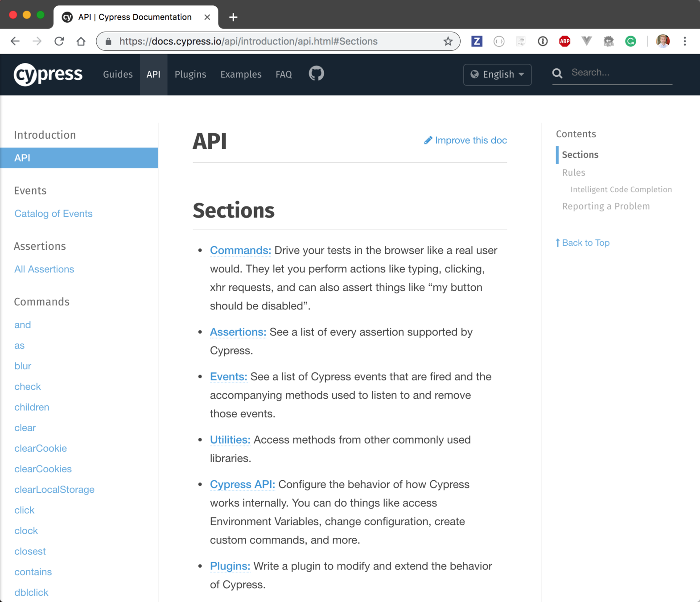Jump to Intelligent Code Completion
Viewport: 700px width, 602px height.
[621, 190]
